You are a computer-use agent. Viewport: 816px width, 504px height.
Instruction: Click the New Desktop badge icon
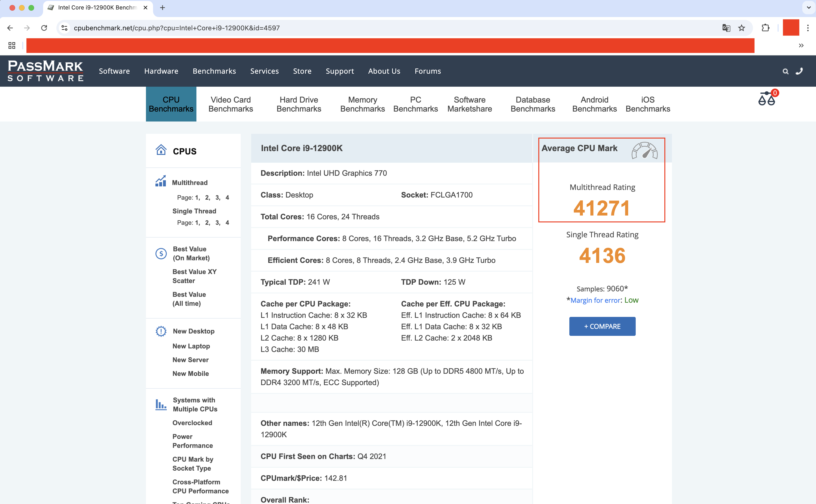pyautogui.click(x=161, y=331)
